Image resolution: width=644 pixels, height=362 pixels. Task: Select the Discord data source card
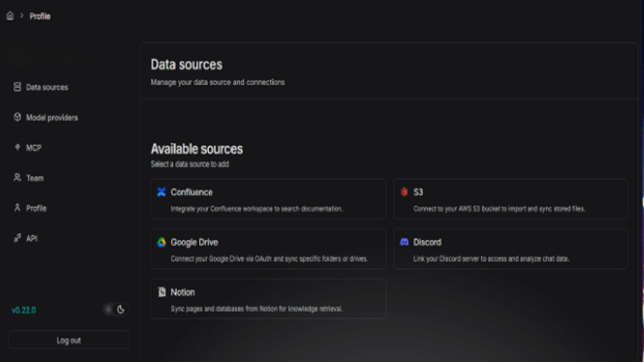pos(511,249)
